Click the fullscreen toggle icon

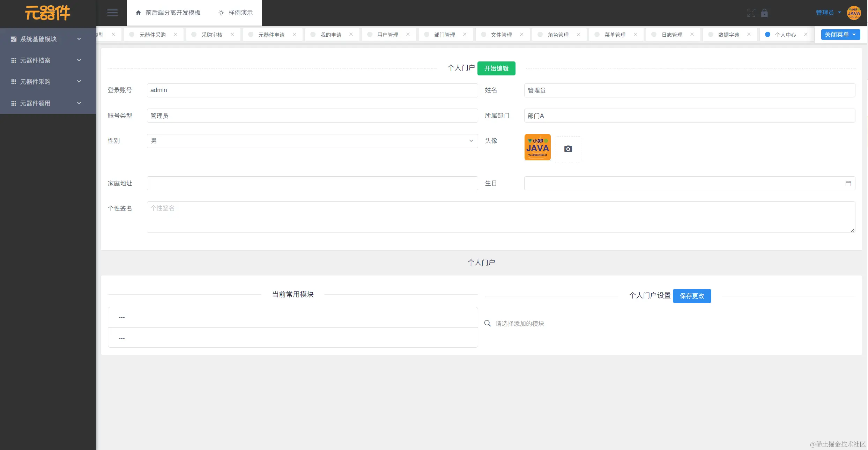point(751,13)
